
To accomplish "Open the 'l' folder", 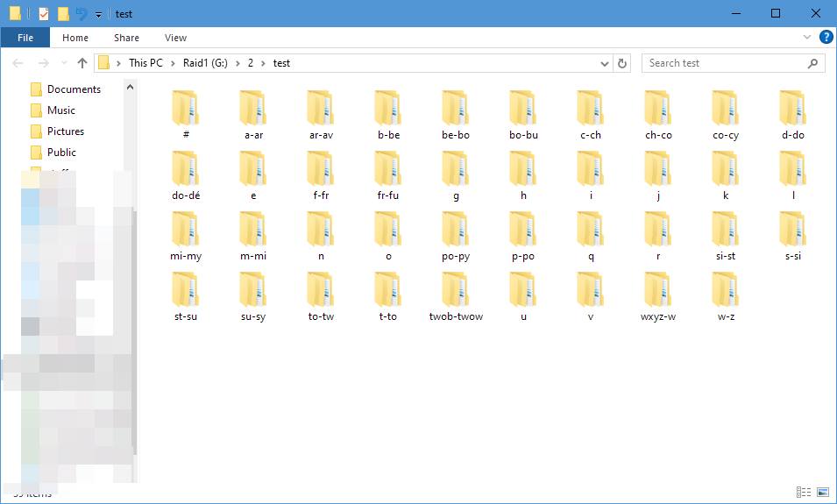I will click(x=793, y=175).
